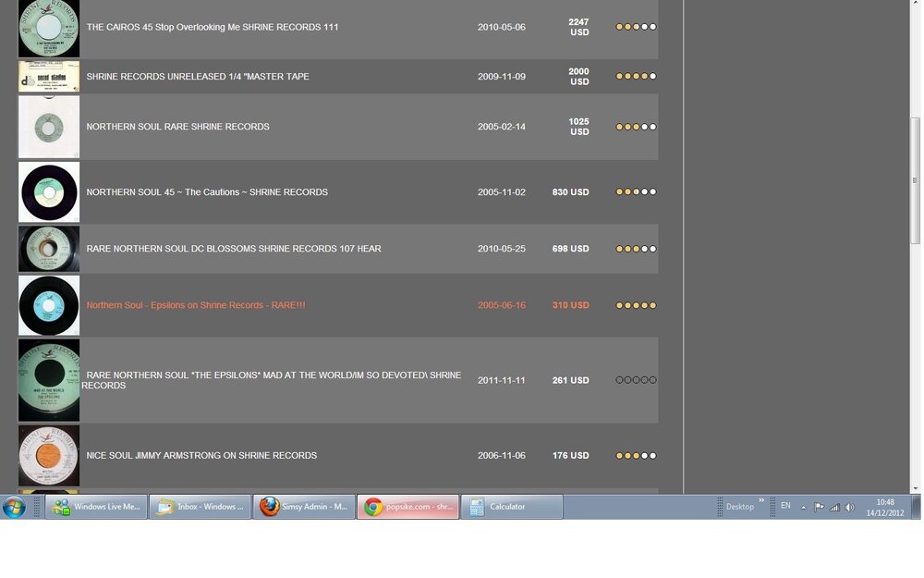Open NICE SOUL JIMMY ARMSTRONG listing
The width and height of the screenshot is (924, 578).
(201, 456)
